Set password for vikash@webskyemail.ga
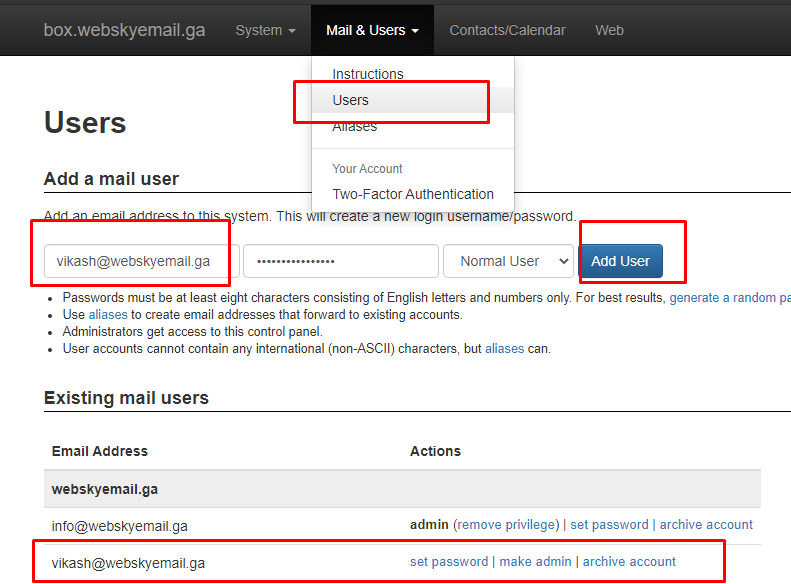This screenshot has height=584, width=791. [x=449, y=562]
